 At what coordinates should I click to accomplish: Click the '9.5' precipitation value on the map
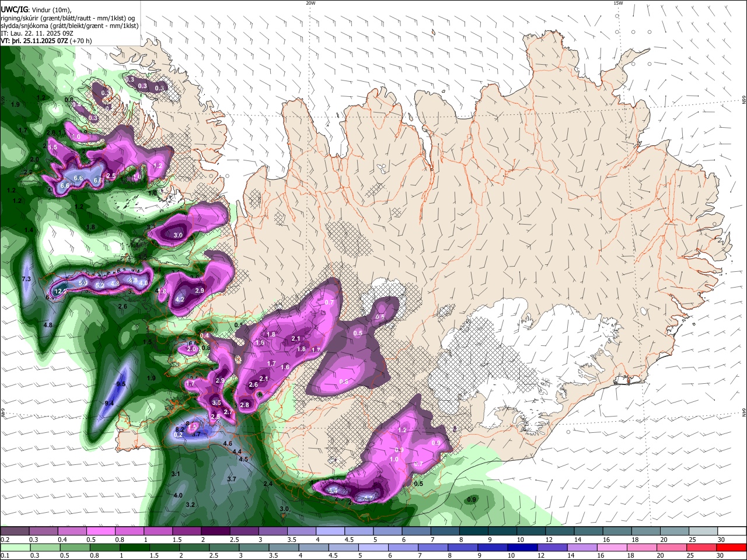coord(121,384)
